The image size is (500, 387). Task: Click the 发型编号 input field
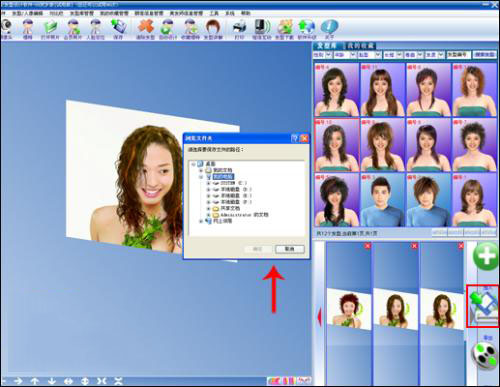point(459,55)
